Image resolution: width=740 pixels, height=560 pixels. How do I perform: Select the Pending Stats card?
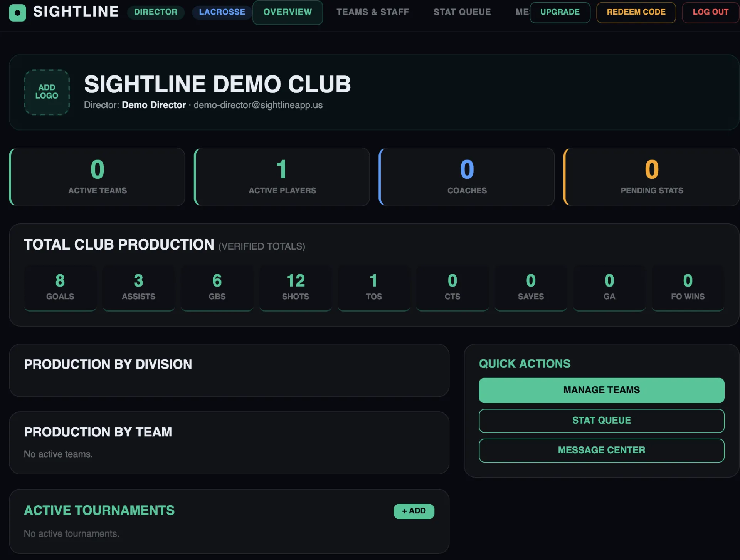coord(652,177)
